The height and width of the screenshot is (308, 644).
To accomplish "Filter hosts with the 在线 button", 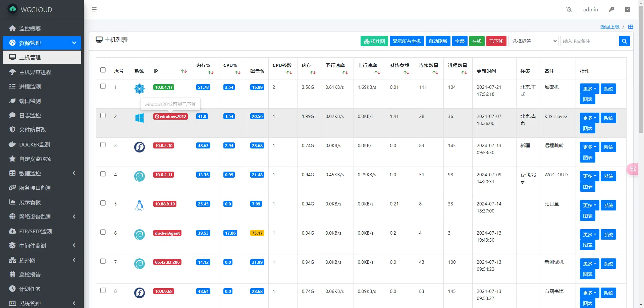I will pyautogui.click(x=477, y=41).
